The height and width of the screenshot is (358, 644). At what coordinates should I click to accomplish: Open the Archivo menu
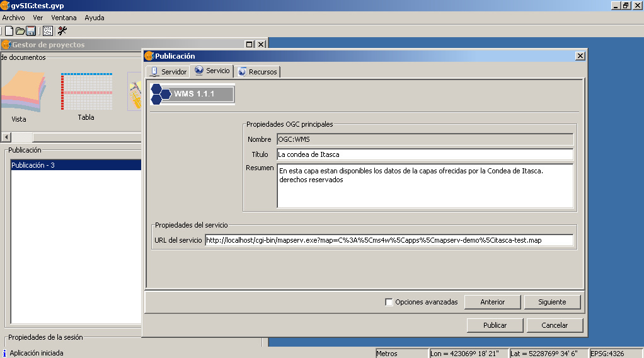click(13, 18)
